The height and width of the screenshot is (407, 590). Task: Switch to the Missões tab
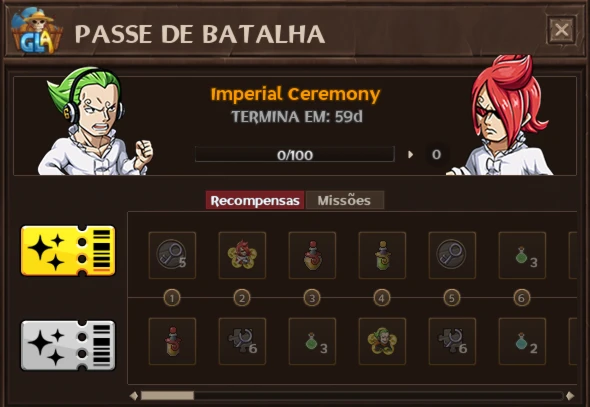[345, 200]
